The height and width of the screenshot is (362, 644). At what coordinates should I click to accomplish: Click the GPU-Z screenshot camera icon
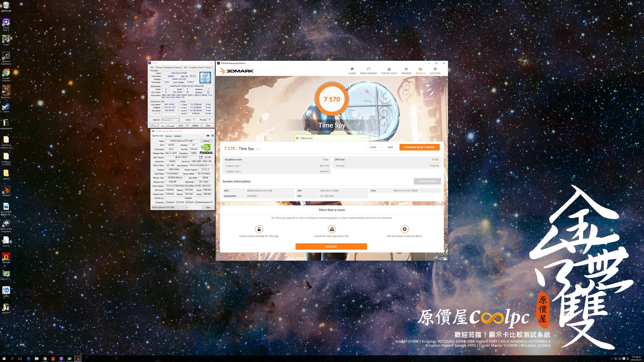pos(208,136)
